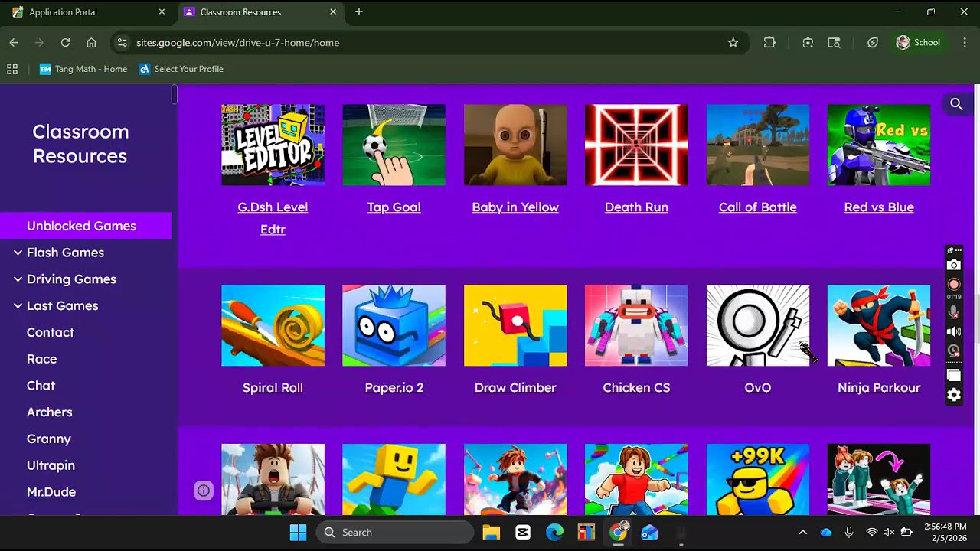Click the Paper.io 2 game thumbnail
This screenshot has height=551, width=980.
394,325
